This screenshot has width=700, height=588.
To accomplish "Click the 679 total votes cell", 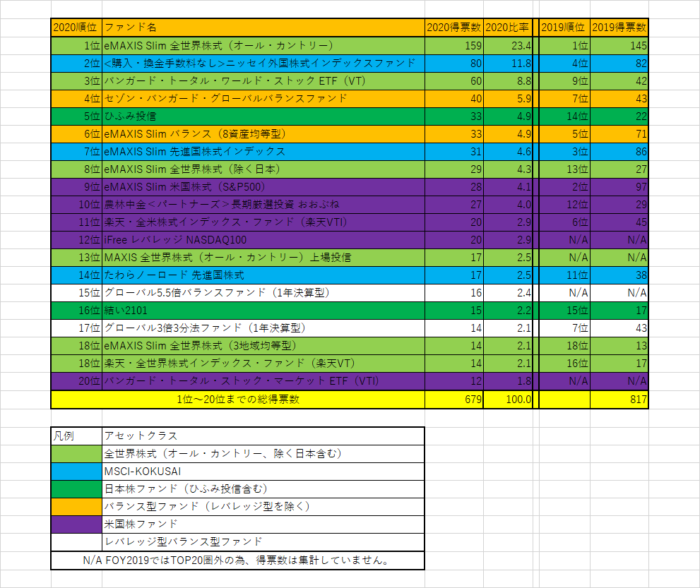I will (x=454, y=400).
